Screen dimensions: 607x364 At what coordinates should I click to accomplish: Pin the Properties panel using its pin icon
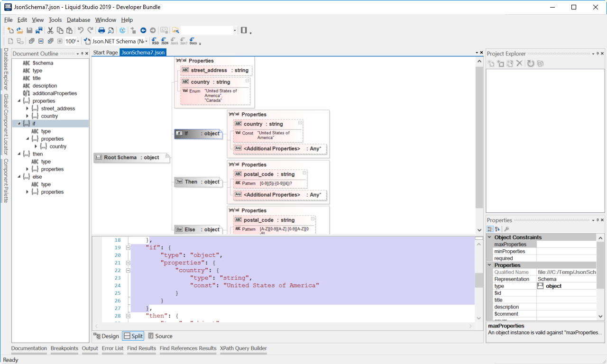[598, 219]
